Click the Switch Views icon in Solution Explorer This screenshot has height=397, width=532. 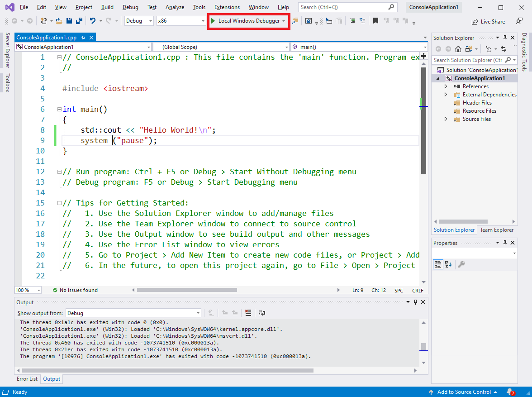(x=469, y=49)
